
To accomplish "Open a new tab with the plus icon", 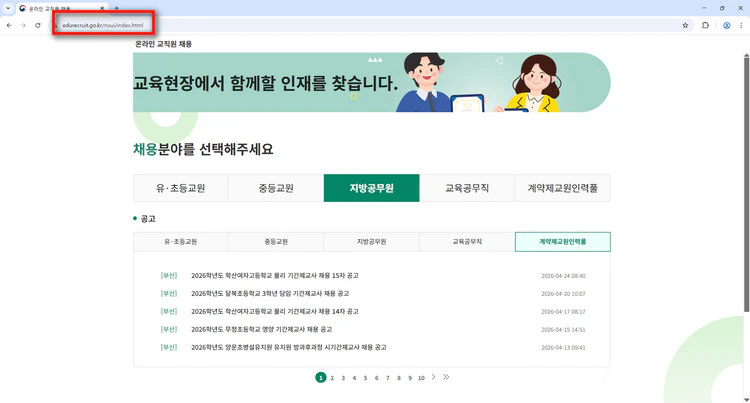I will point(116,8).
